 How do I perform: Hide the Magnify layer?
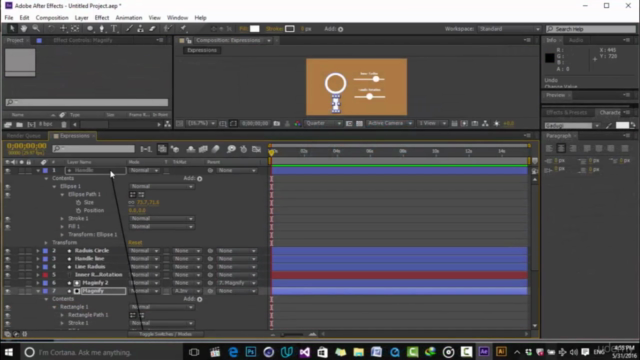coord(7,291)
